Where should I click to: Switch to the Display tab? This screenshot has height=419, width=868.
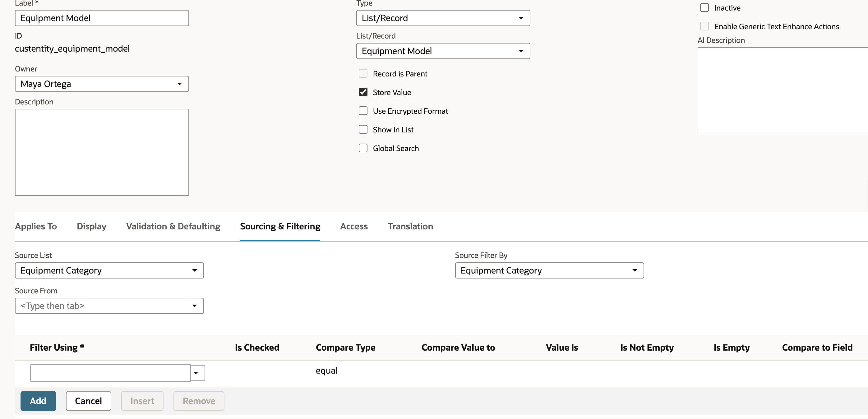pos(91,226)
